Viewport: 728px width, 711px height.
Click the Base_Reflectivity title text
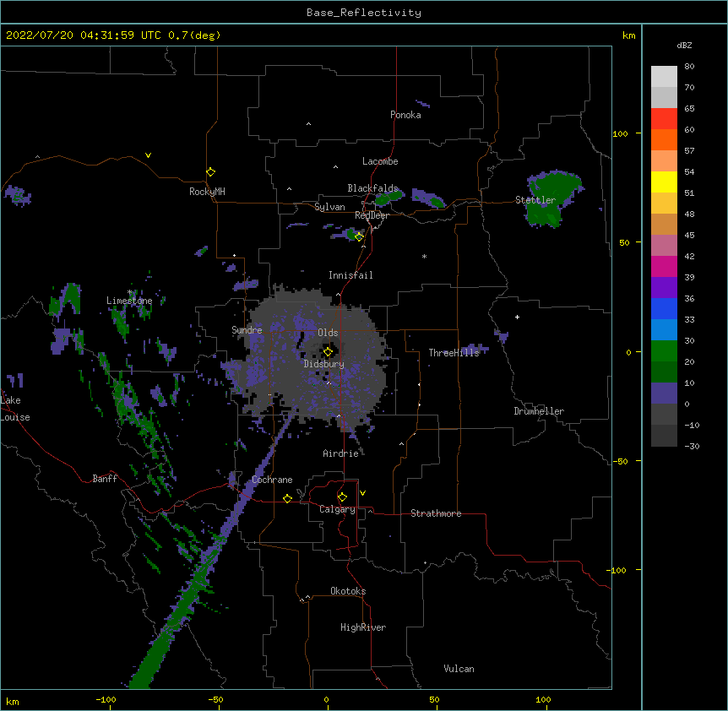pyautogui.click(x=364, y=13)
